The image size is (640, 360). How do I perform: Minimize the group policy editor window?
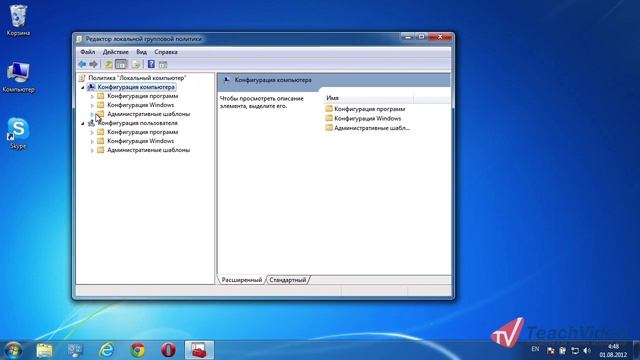pos(408,37)
